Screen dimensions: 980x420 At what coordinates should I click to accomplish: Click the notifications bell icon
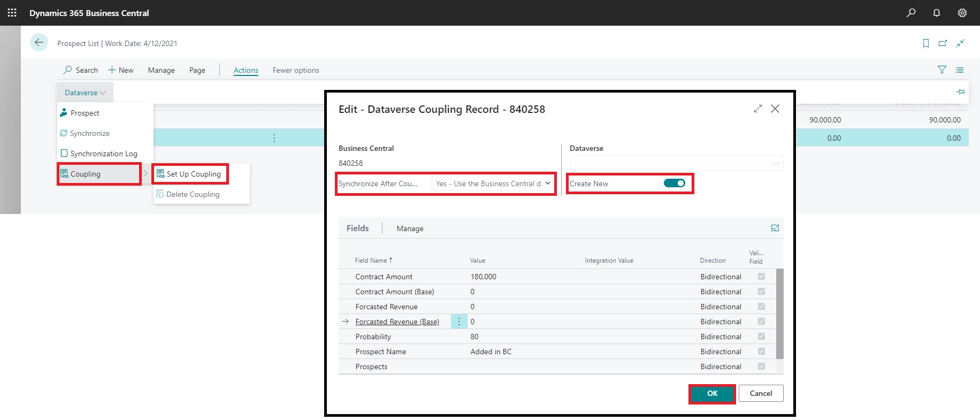[936, 13]
